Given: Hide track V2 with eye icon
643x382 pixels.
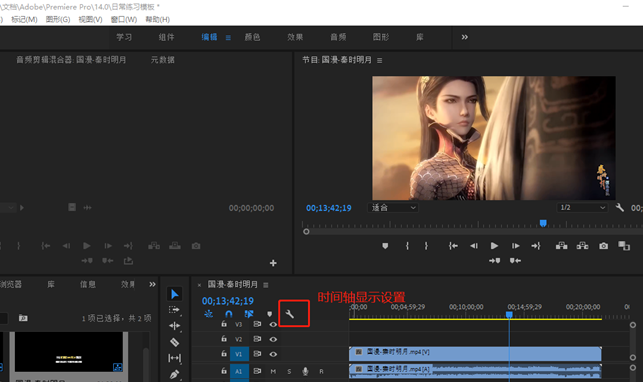Looking at the screenshot, I should pyautogui.click(x=273, y=339).
